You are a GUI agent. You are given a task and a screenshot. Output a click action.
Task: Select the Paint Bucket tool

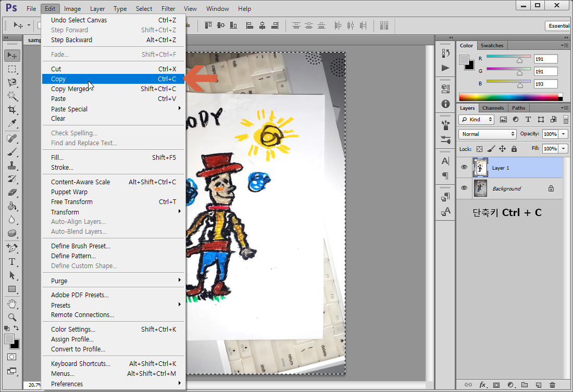12,206
